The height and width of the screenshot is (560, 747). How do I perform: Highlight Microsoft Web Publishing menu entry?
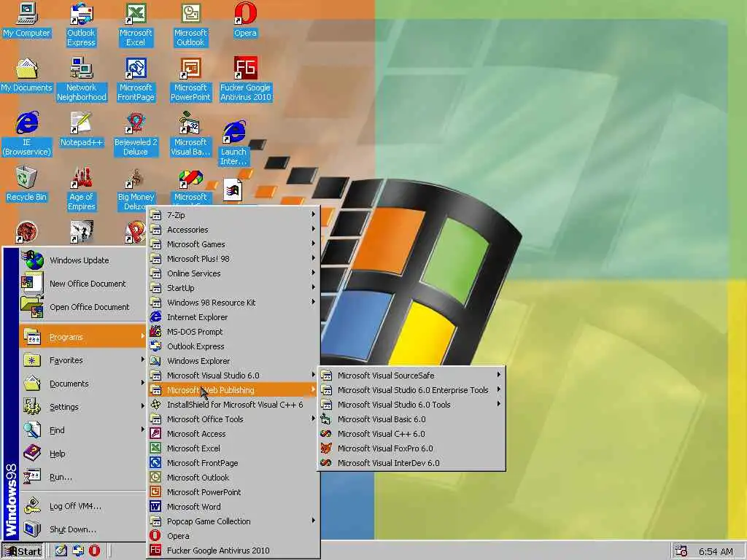coord(233,390)
